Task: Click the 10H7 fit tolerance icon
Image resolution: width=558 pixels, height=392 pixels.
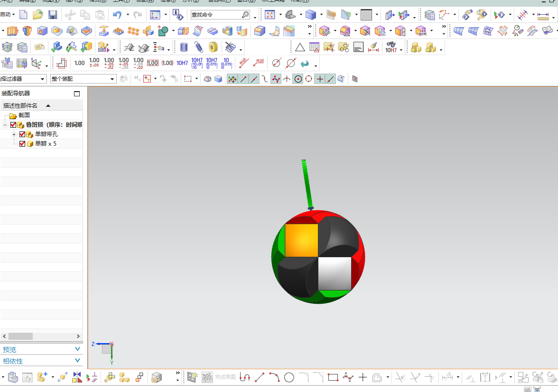Action: pos(182,63)
